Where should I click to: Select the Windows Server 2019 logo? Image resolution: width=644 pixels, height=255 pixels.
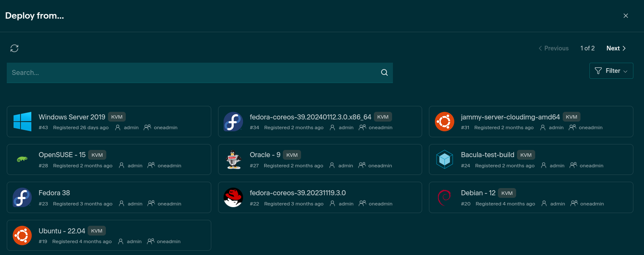pos(22,122)
